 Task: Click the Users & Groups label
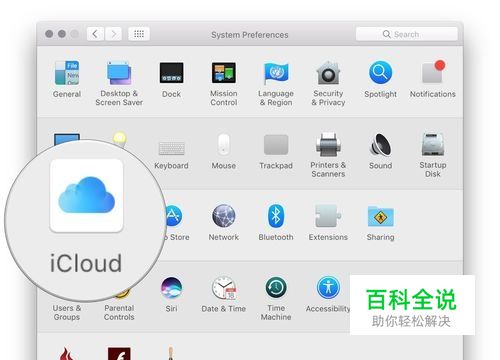coord(67,313)
